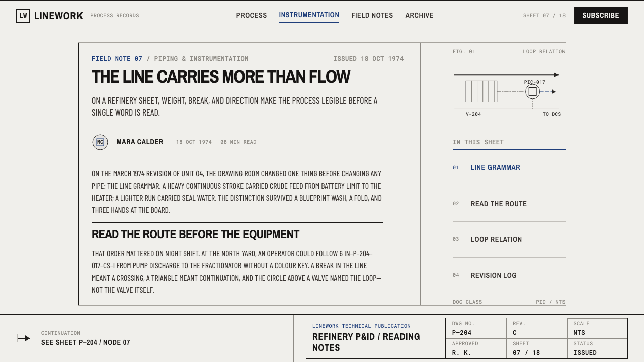Jump to 01 Line Grammar section
The height and width of the screenshot is (362, 644).
[x=509, y=168]
